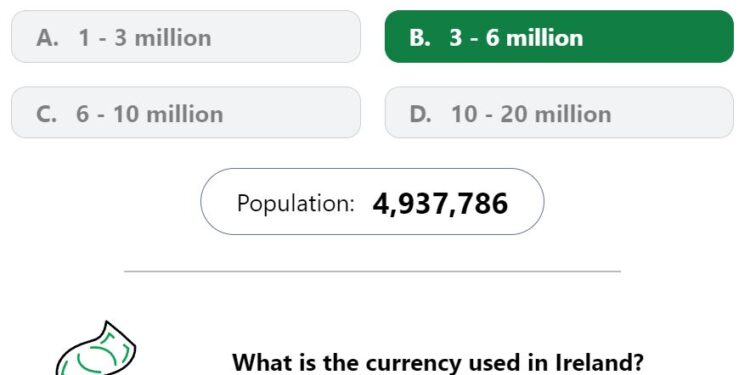Click the letter "A." option label
Viewport: 750px width, 375px height.
click(x=47, y=37)
